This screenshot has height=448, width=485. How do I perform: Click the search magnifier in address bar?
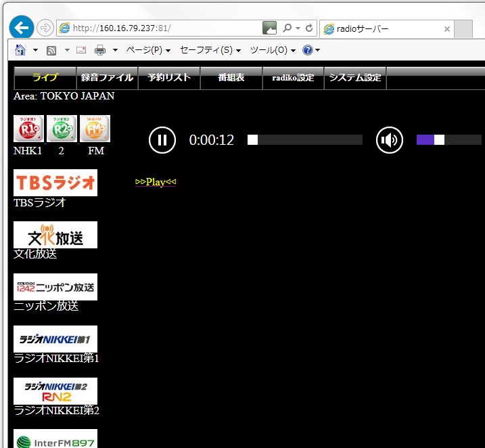[x=287, y=28]
